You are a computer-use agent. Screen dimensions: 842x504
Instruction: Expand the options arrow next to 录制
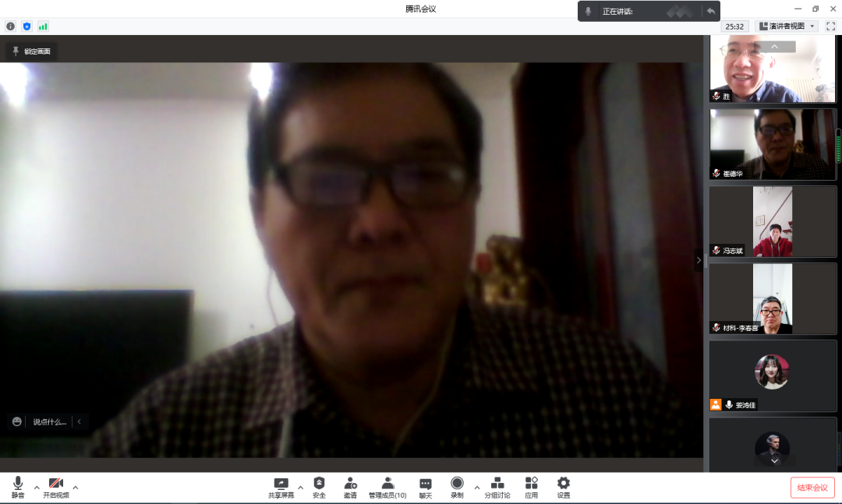click(x=477, y=488)
